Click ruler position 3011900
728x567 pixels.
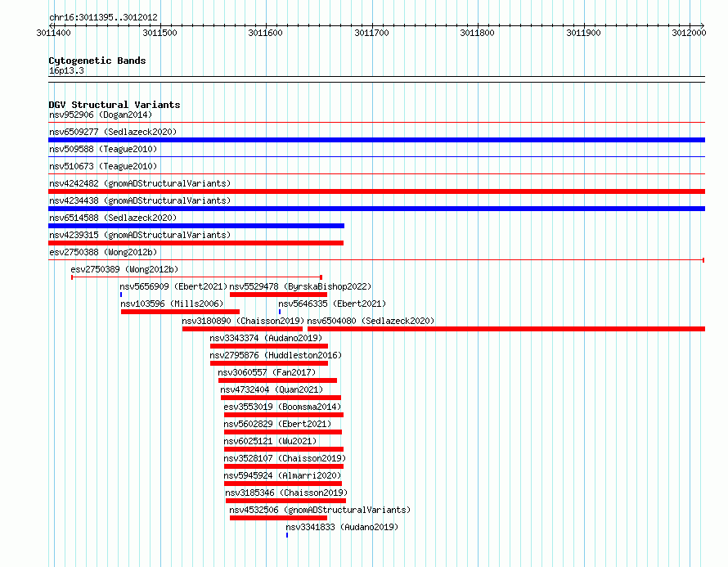(583, 33)
